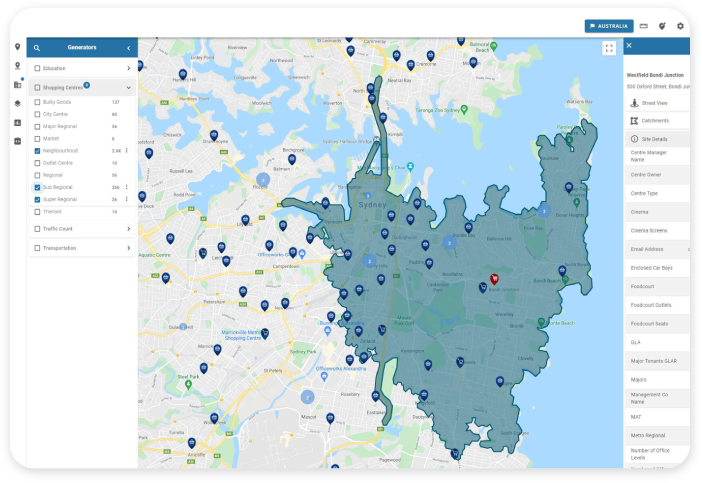Collapse the Generators panel with left chevron
Viewport: 702px width, 483px height.
(x=128, y=48)
